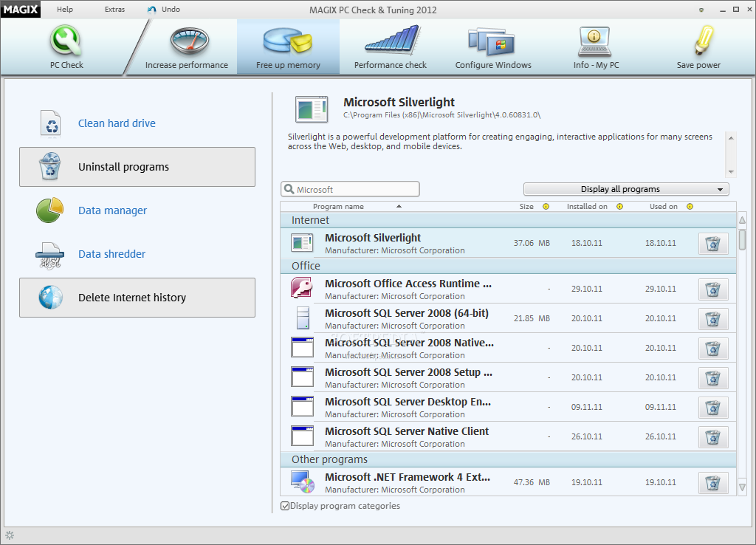Image resolution: width=756 pixels, height=545 pixels.
Task: Click the Installed on info icon
Action: pos(619,207)
